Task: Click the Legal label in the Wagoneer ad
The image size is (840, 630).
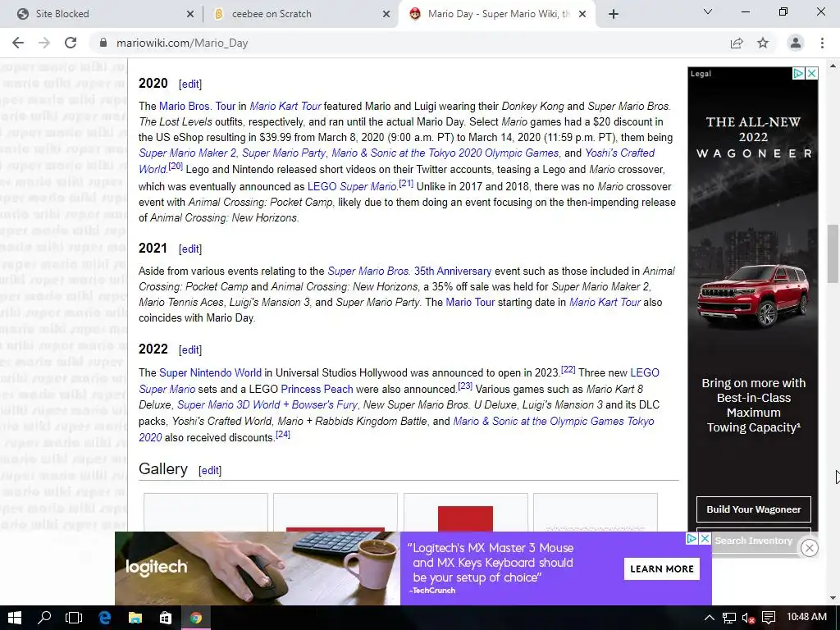Action: (x=701, y=74)
